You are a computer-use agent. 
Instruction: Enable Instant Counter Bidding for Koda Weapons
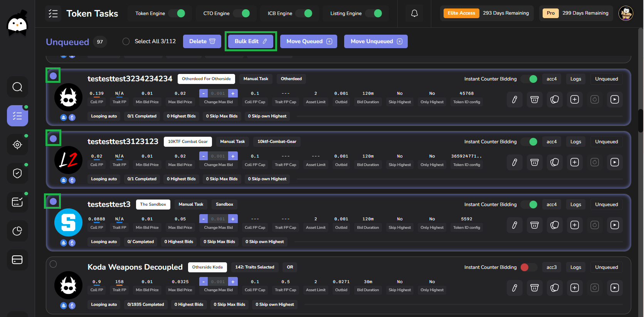528,267
